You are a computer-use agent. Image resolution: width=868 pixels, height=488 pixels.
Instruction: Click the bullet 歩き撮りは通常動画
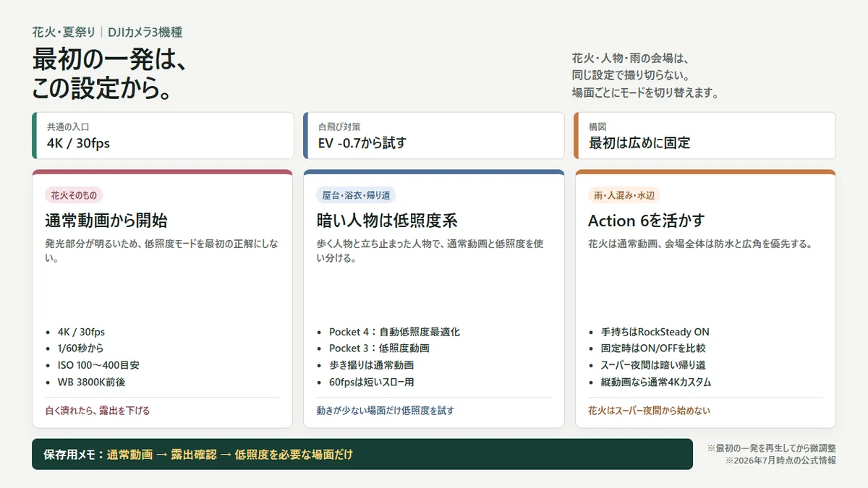click(x=371, y=365)
